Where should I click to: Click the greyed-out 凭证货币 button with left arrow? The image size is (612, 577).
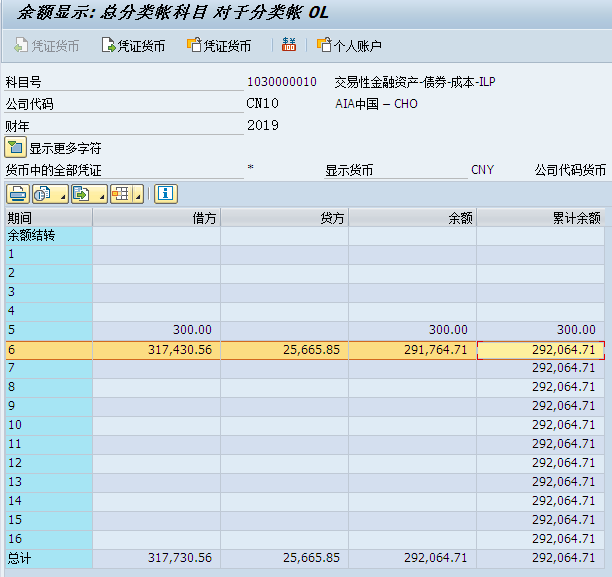tap(46, 46)
